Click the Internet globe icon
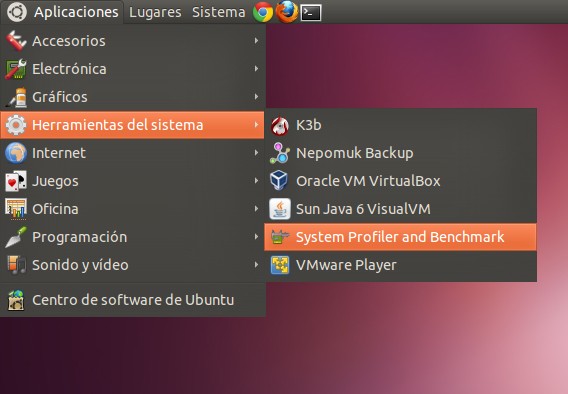This screenshot has width=568, height=394. pos(16,153)
